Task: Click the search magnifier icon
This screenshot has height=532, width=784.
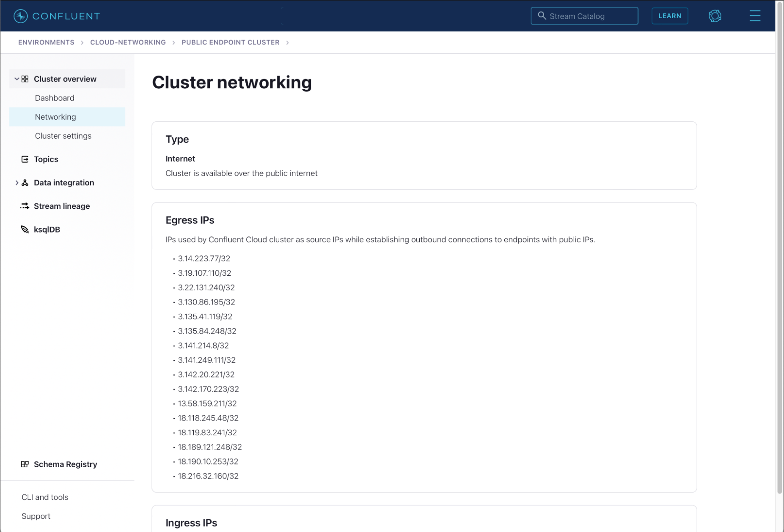Action: coord(542,16)
